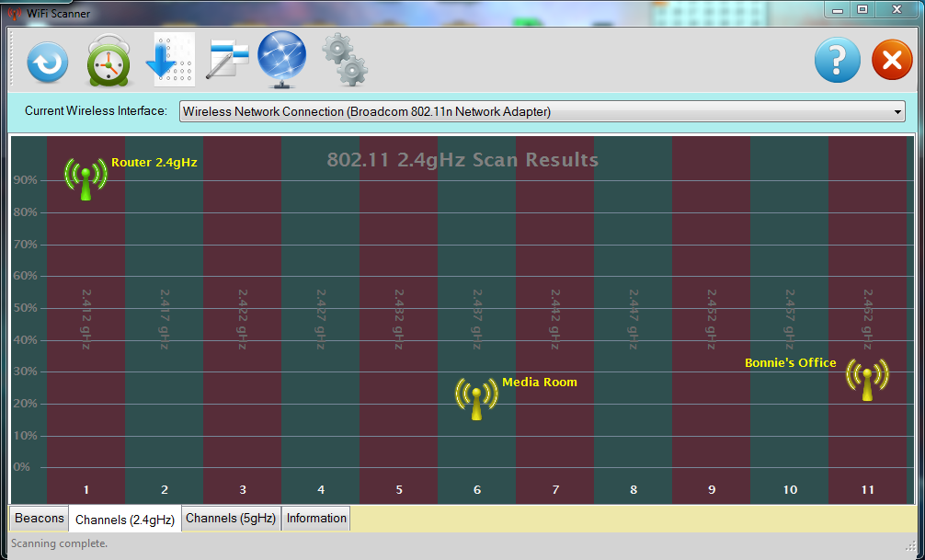Image resolution: width=925 pixels, height=560 pixels.
Task: Click the Bonnie's Office antenna icon
Action: pyautogui.click(x=866, y=378)
